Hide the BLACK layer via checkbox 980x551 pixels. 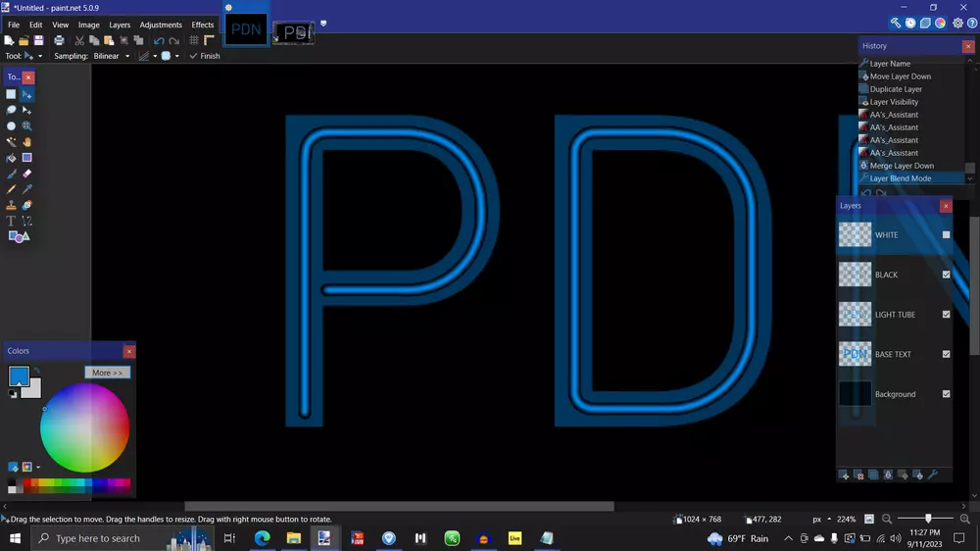pyautogui.click(x=946, y=275)
